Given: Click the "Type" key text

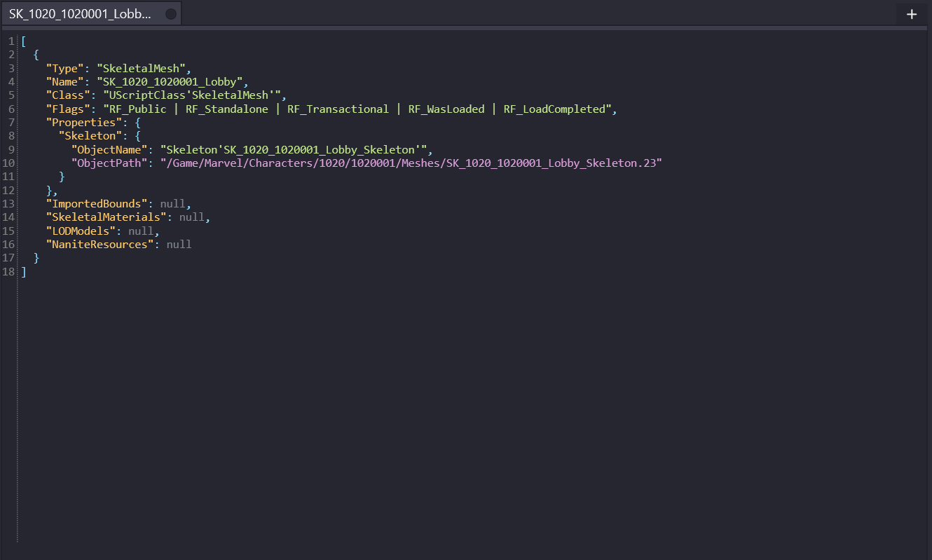Looking at the screenshot, I should pyautogui.click(x=66, y=68).
